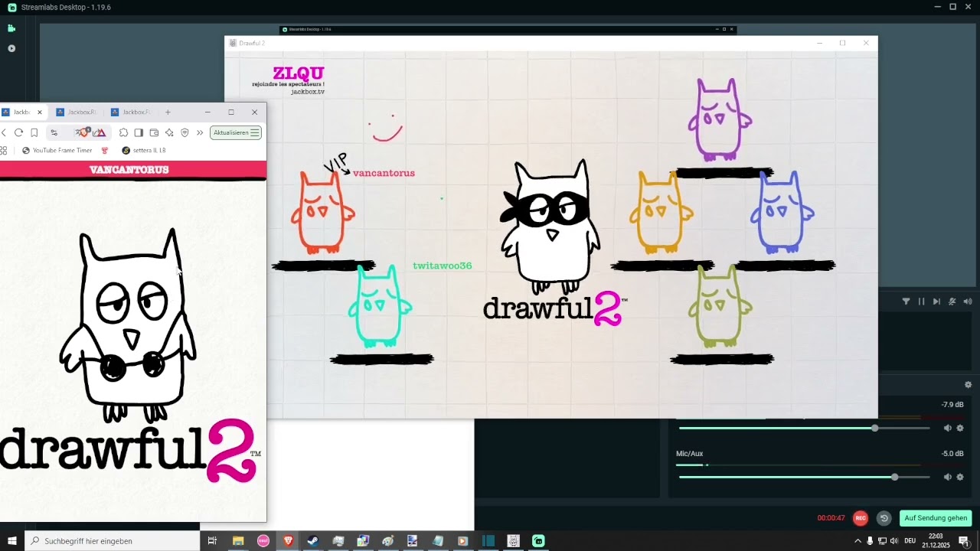Click the recording timer 00:00:47
The height and width of the screenshot is (551, 980).
831,518
